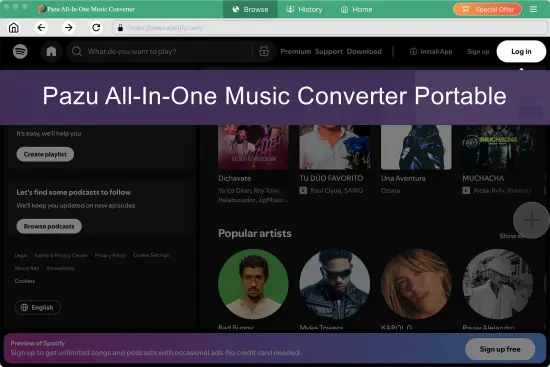The height and width of the screenshot is (367, 550).
Task: Click the MUCHACHA title
Action: (483, 178)
